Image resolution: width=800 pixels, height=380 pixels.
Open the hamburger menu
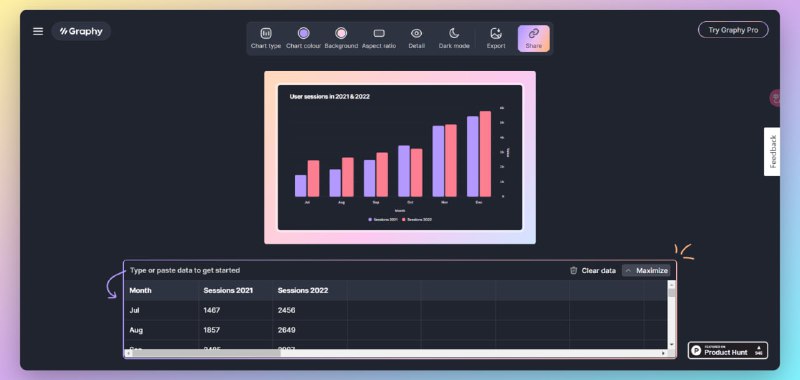coord(38,32)
